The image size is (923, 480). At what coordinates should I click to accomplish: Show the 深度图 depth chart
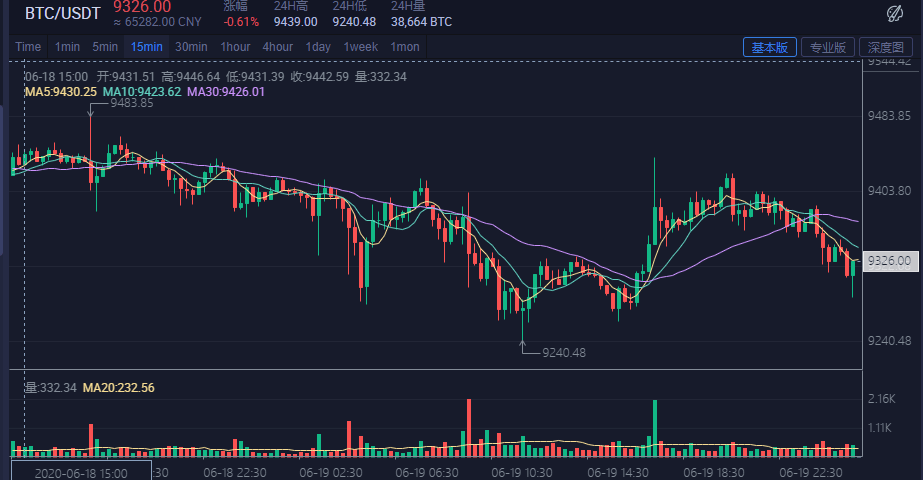(886, 47)
